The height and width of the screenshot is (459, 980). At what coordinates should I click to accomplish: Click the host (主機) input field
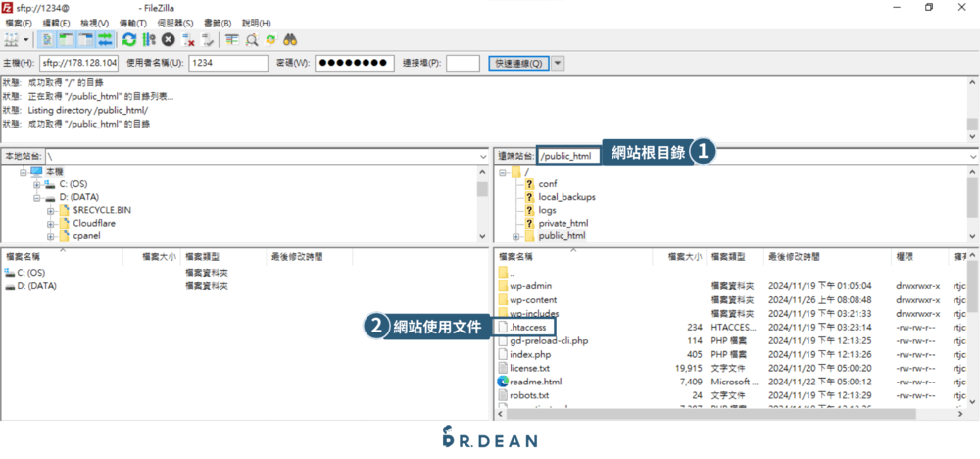coord(78,63)
